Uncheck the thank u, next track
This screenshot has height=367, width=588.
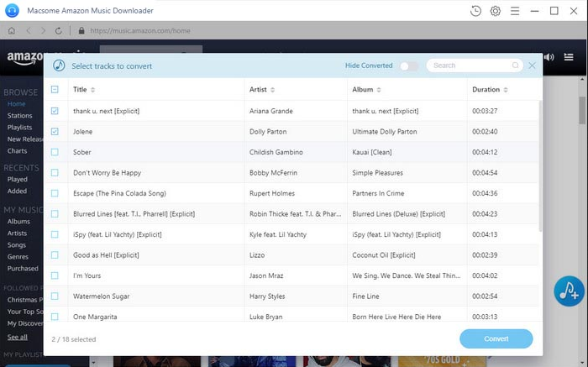55,111
